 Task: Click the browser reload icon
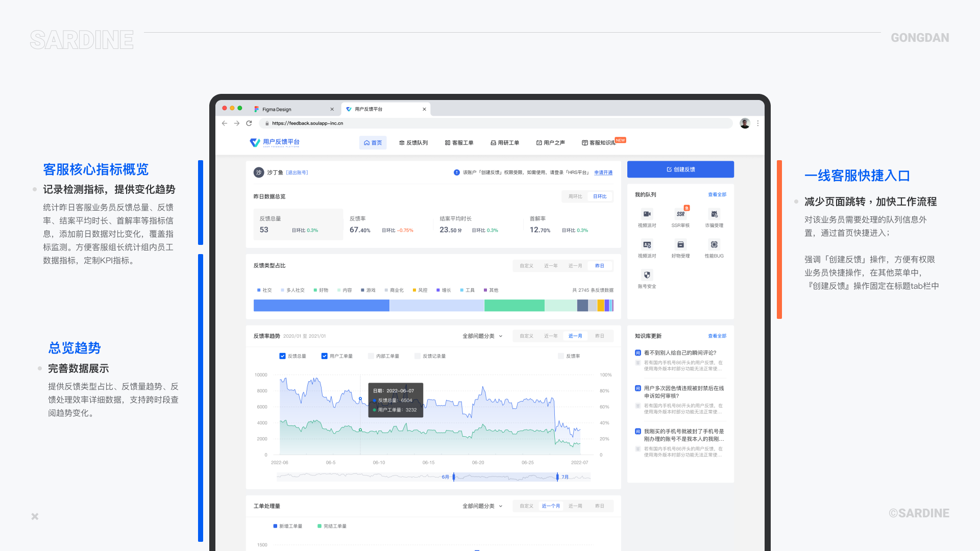[x=249, y=123]
